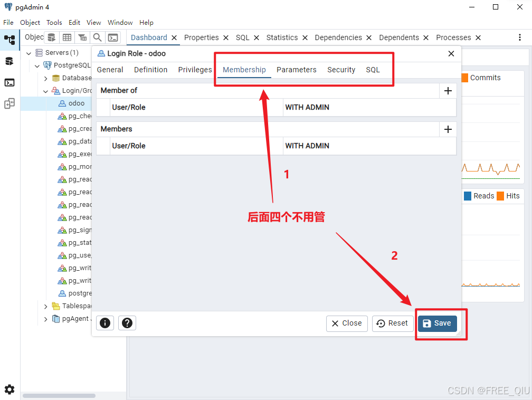Switch to the Membership tab

[x=244, y=70]
